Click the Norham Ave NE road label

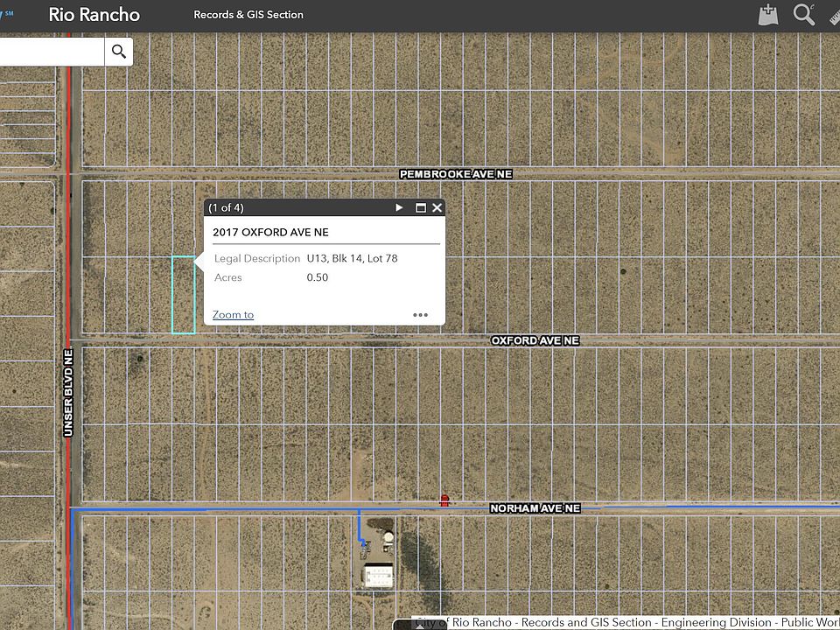point(535,508)
